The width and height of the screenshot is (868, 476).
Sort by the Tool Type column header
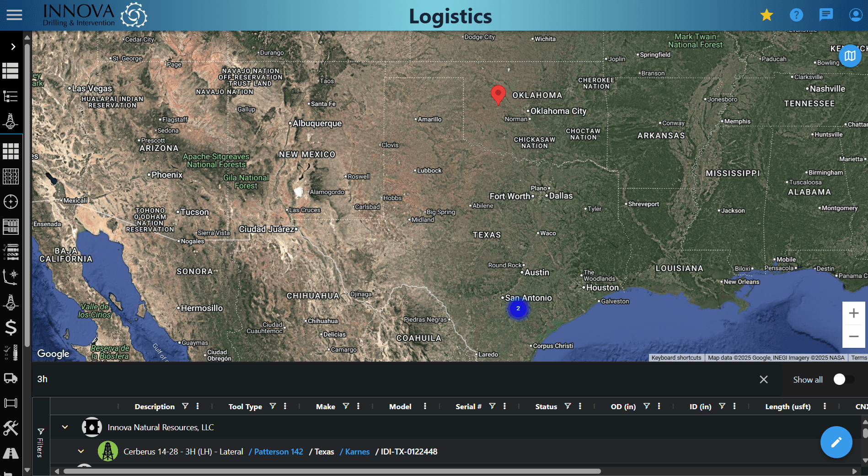245,406
